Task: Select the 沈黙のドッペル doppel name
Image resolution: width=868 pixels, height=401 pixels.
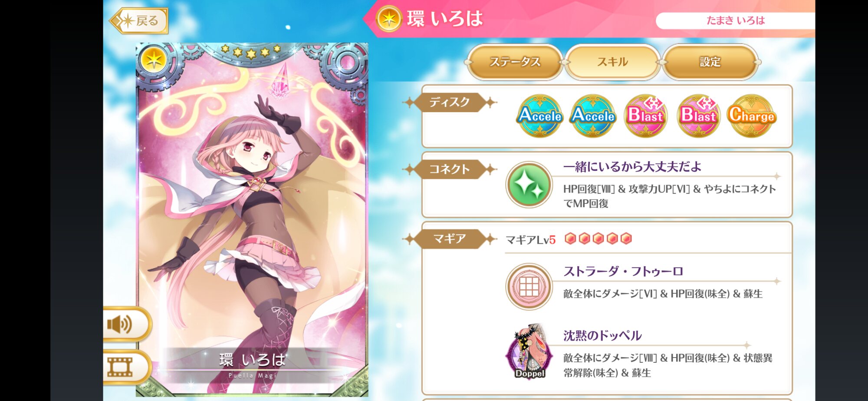Action: pos(602,335)
